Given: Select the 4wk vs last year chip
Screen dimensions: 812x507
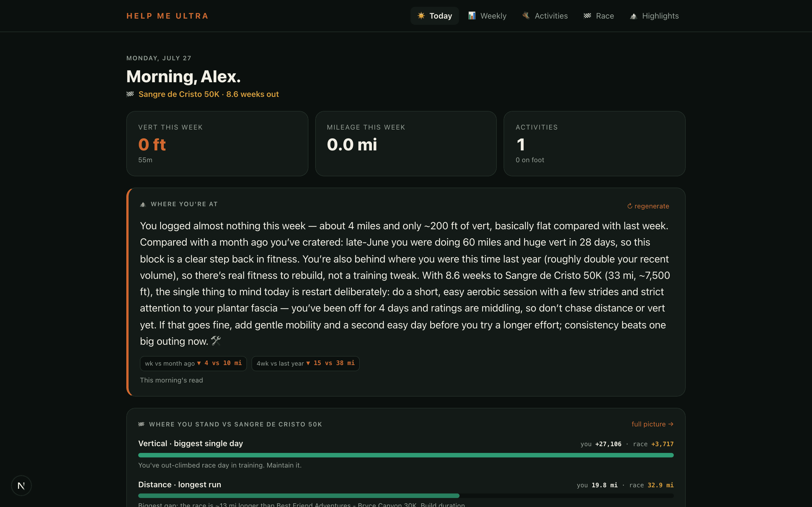Looking at the screenshot, I should click(305, 363).
